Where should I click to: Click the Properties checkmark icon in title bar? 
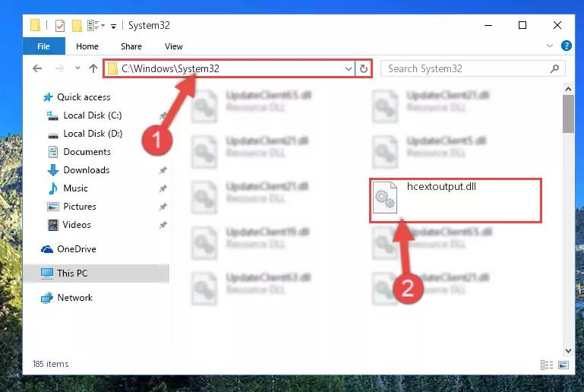pyautogui.click(x=59, y=26)
